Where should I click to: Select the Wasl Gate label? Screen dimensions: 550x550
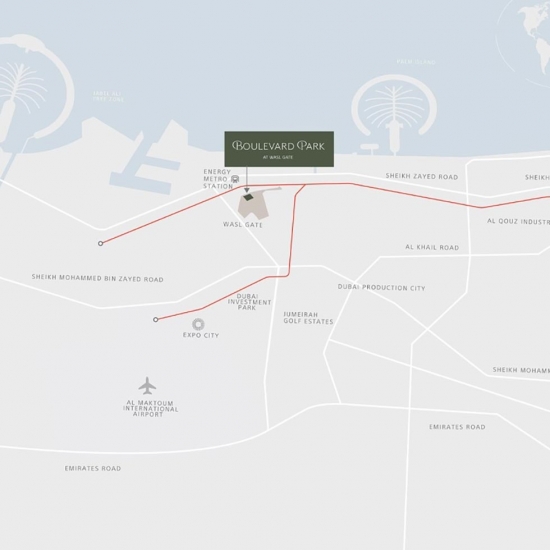click(243, 224)
